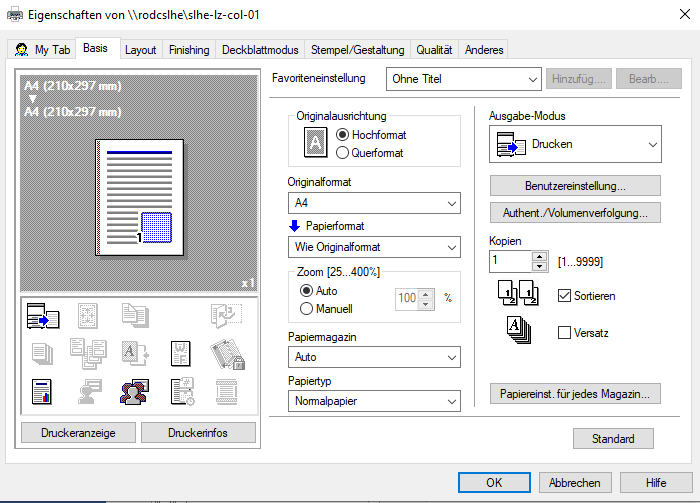This screenshot has height=503, width=700.
Task: Click the Drucken printer icon in Ausgabe-Modus
Action: tap(512, 144)
